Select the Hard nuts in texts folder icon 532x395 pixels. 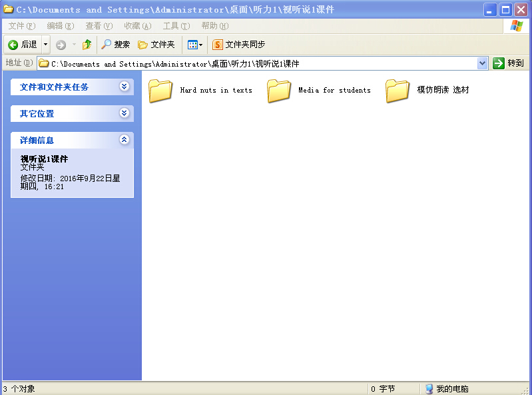[x=160, y=91]
